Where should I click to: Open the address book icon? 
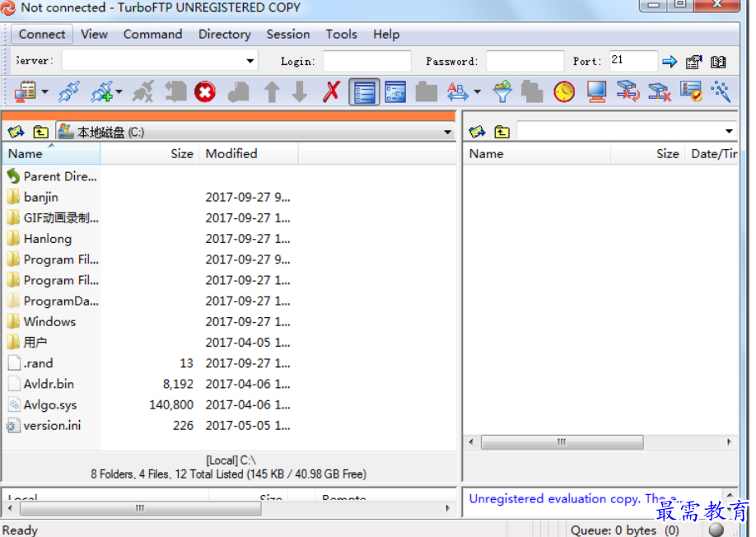(x=718, y=62)
